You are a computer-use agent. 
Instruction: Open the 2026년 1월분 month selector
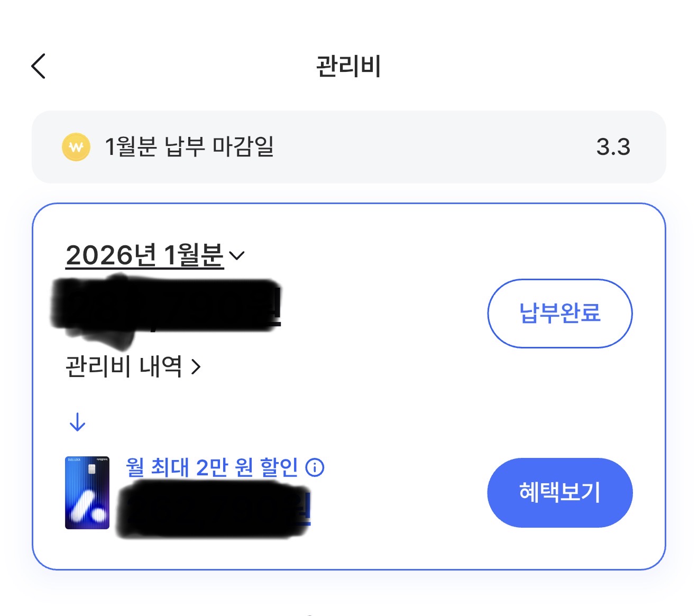pyautogui.click(x=144, y=255)
